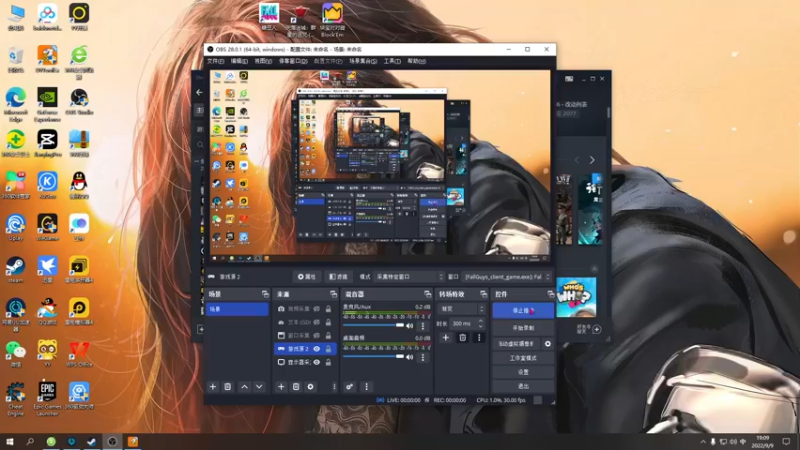
Task: Open 设置 settings in the controls dock
Action: click(x=523, y=372)
